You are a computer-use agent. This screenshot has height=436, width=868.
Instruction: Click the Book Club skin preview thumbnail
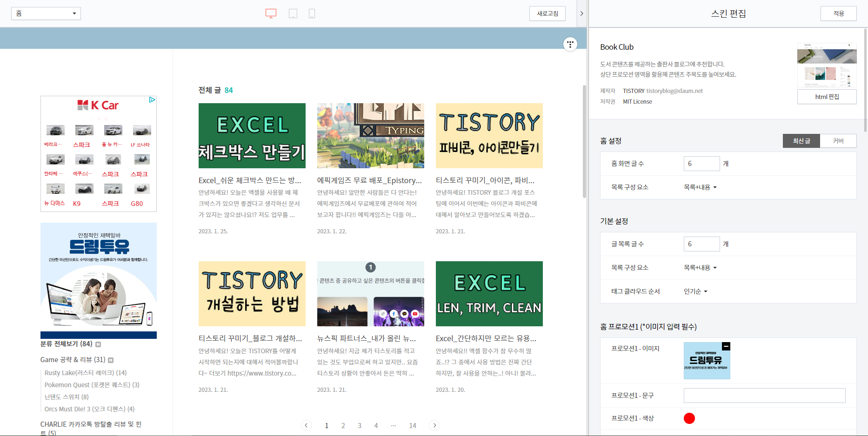pyautogui.click(x=827, y=65)
